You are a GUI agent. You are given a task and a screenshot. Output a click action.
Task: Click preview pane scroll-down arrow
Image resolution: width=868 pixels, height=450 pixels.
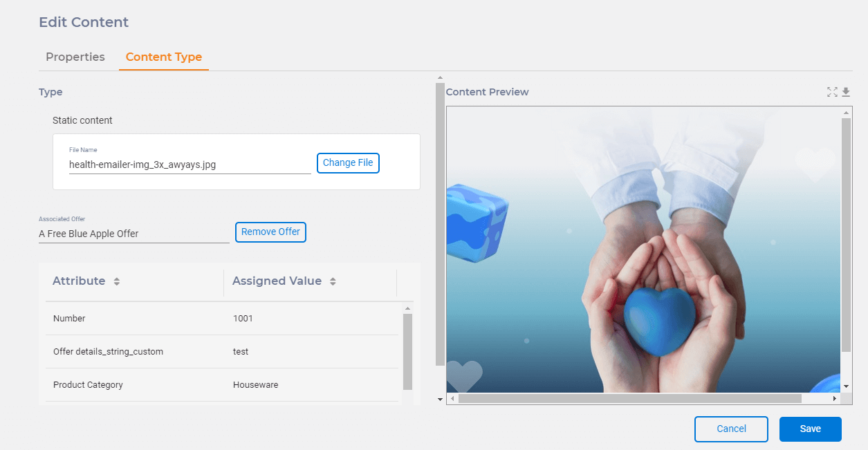pyautogui.click(x=846, y=386)
